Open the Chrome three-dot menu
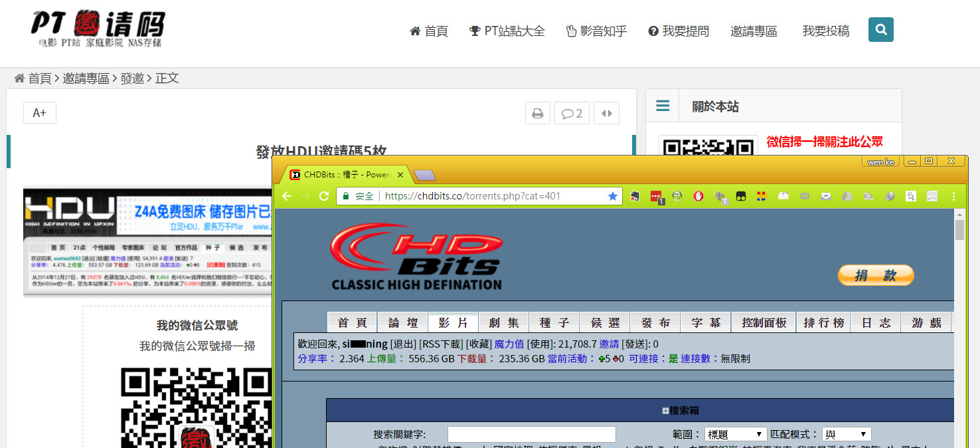980x448 pixels. (x=954, y=196)
